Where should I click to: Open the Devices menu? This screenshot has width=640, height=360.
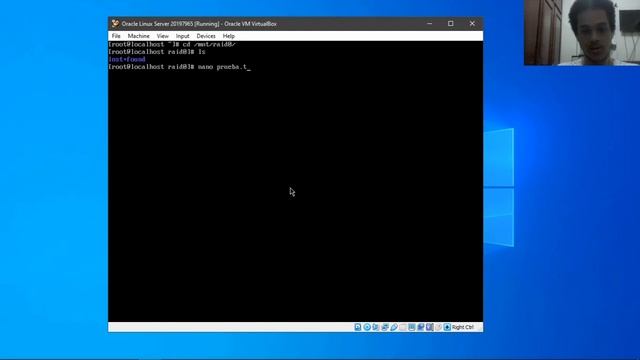[x=206, y=36]
